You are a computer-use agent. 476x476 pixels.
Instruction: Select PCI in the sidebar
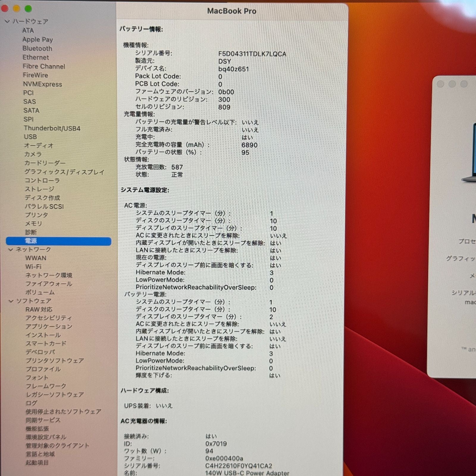point(28,93)
